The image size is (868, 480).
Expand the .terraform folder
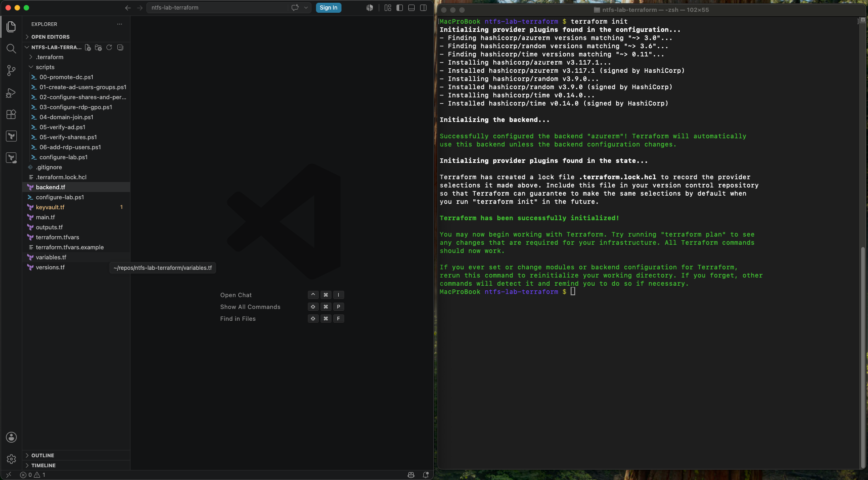(x=76, y=57)
